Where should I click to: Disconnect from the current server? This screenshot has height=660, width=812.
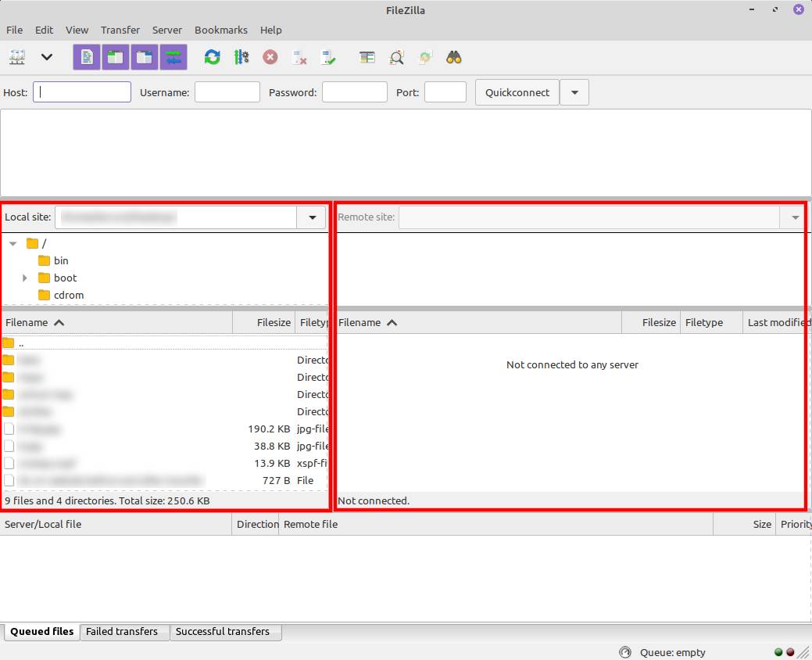coord(299,57)
